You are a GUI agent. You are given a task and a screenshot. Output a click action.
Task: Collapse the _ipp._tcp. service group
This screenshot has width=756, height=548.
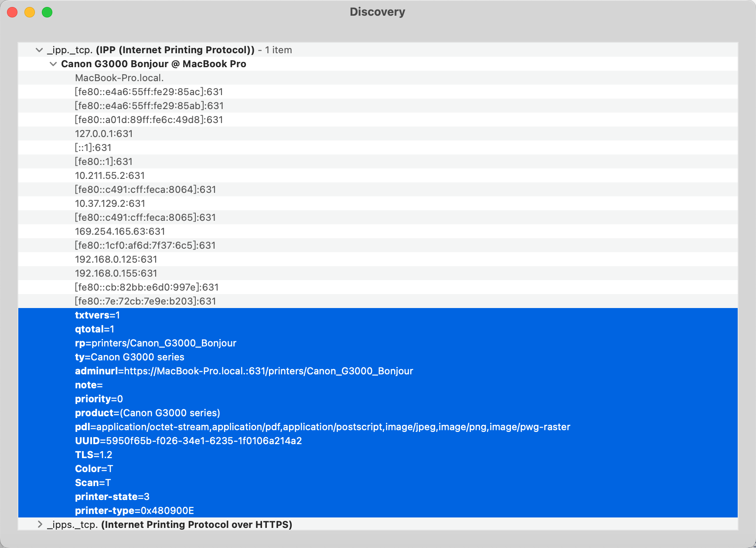point(39,50)
